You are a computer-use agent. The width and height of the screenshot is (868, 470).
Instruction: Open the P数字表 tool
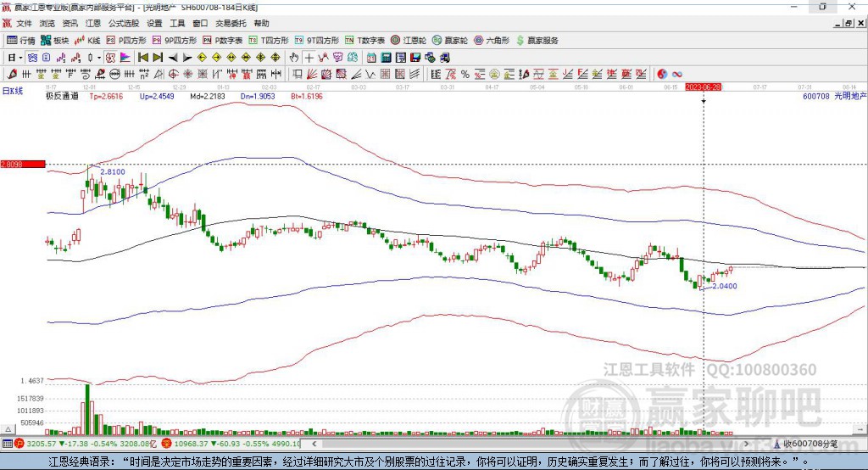coord(223,41)
